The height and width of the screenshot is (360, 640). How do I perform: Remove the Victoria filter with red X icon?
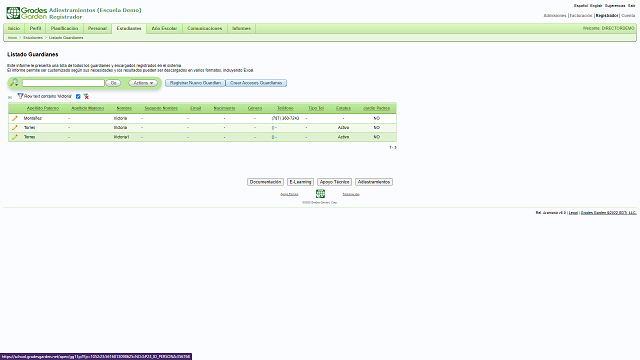(86, 96)
